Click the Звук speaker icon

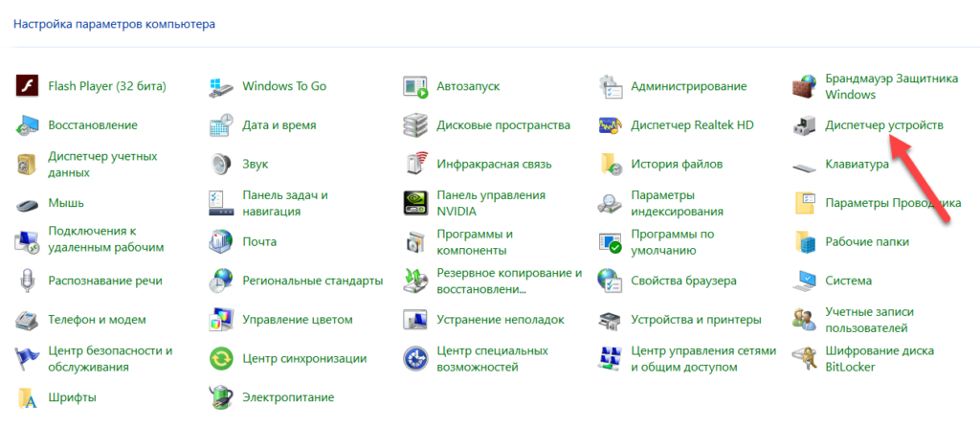click(219, 165)
